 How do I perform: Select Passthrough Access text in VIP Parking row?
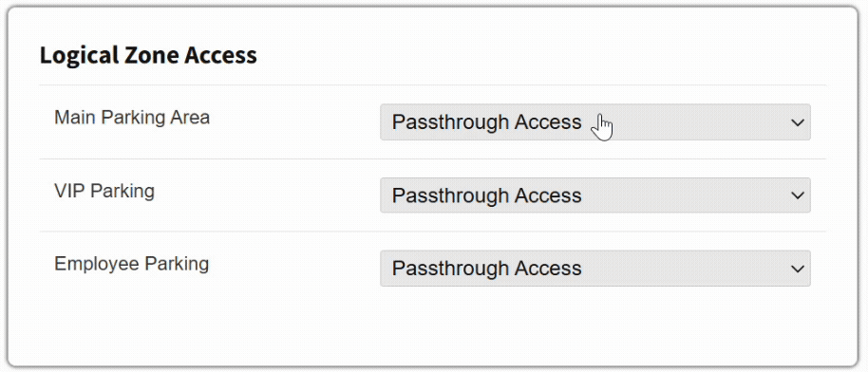tap(486, 195)
